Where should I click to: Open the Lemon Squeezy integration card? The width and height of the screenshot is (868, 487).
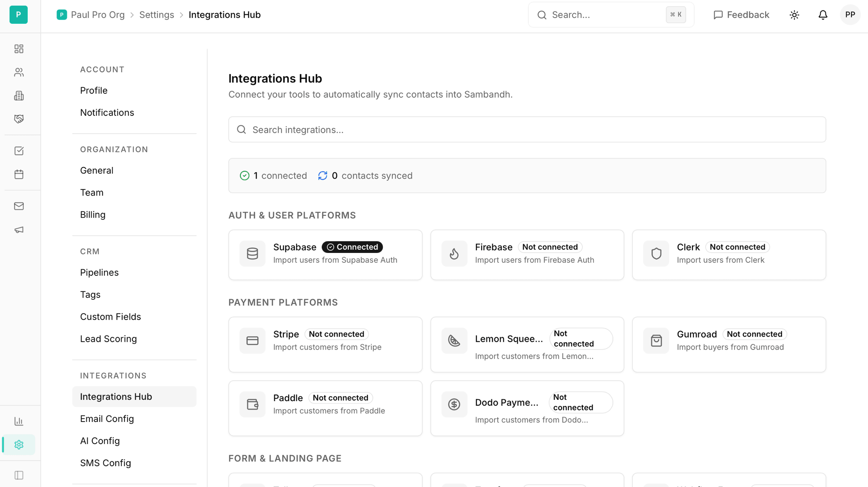527,345
